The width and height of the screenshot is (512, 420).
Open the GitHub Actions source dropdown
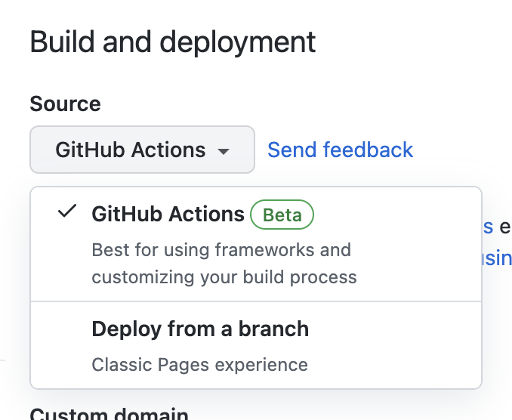click(x=142, y=150)
